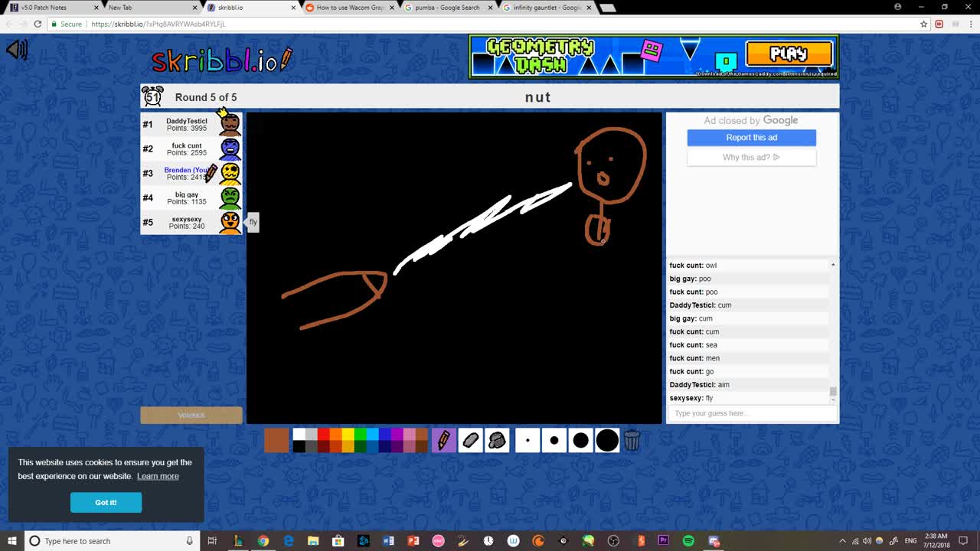Switch to How to use Wacom tab

click(348, 8)
